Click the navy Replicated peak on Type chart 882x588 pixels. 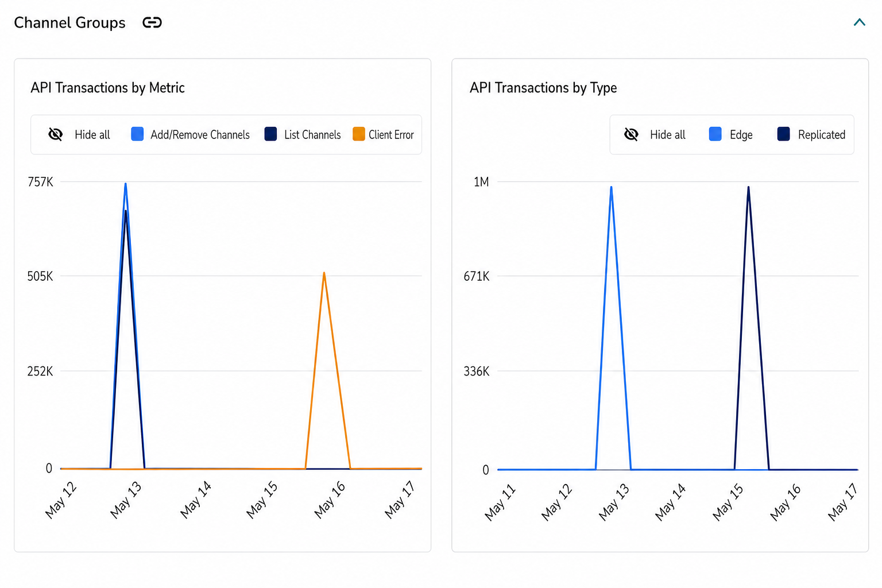coord(748,188)
